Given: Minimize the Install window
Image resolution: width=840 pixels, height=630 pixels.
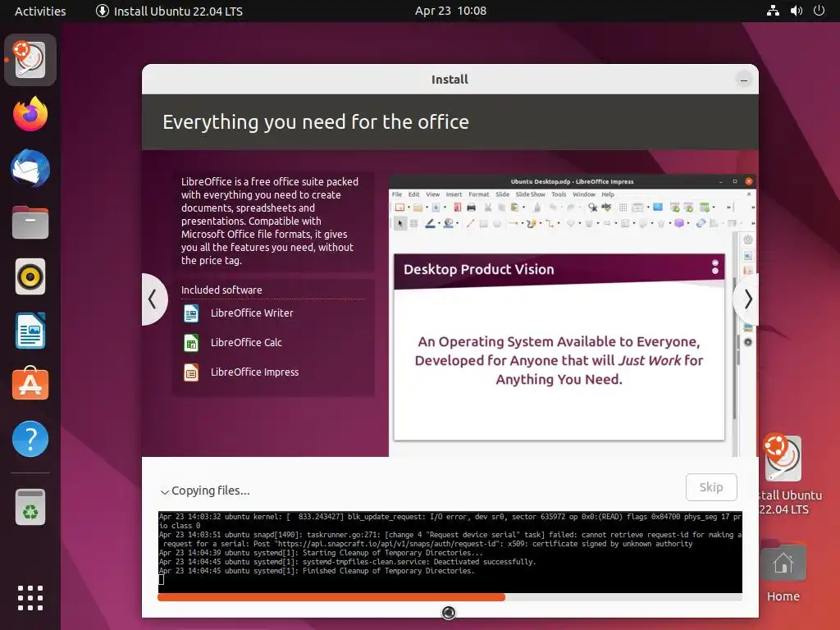Looking at the screenshot, I should click(x=743, y=80).
